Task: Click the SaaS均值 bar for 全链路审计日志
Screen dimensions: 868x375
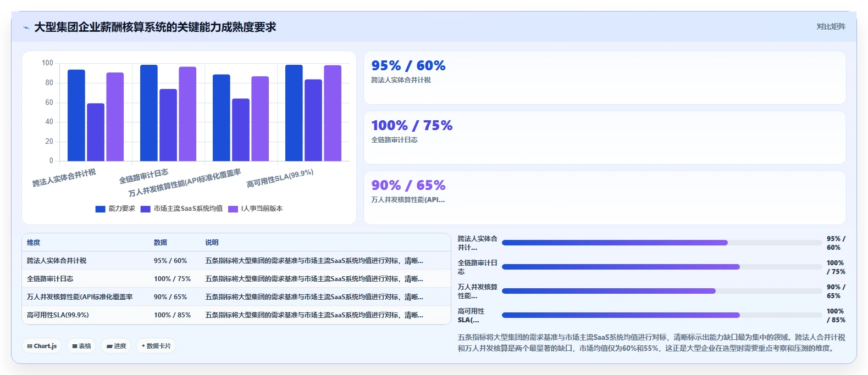Action: (168, 125)
